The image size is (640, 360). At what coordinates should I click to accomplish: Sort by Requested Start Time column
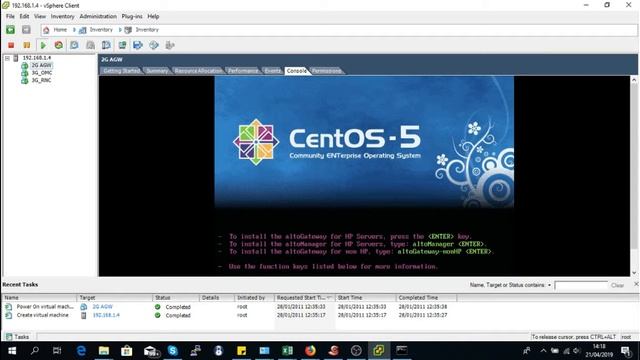click(x=304, y=298)
